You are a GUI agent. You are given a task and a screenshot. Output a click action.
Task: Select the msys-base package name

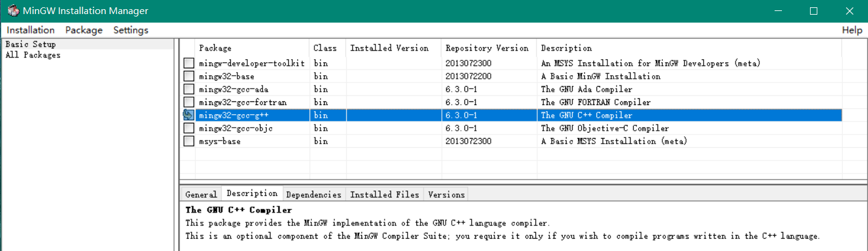tap(219, 141)
